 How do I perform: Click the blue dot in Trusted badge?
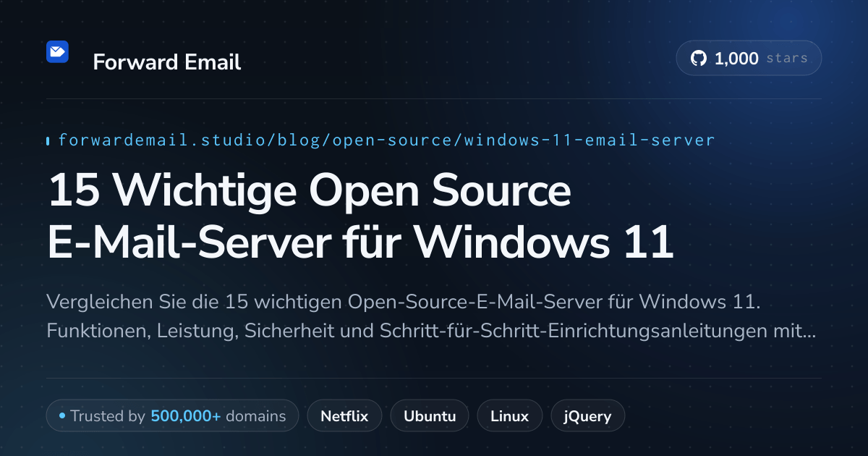coord(62,416)
